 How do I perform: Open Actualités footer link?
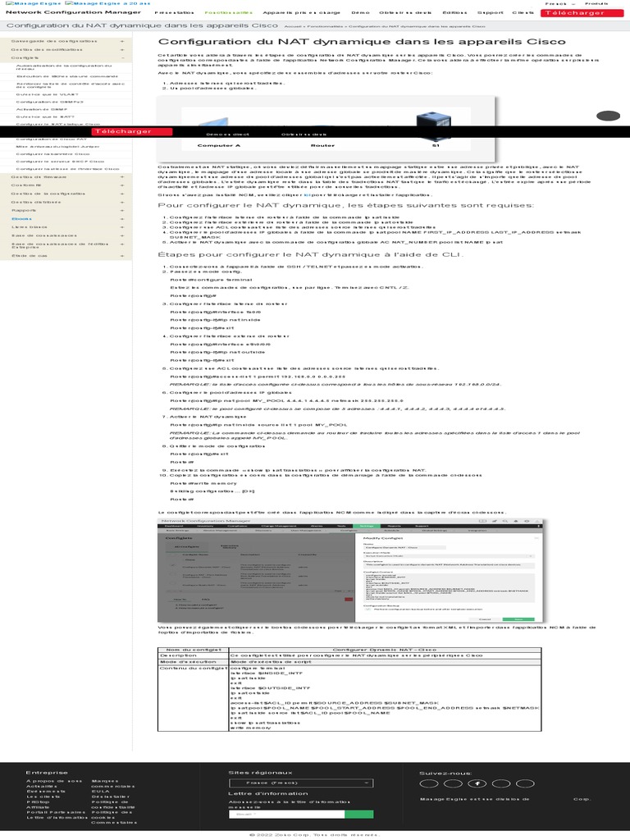41,787
